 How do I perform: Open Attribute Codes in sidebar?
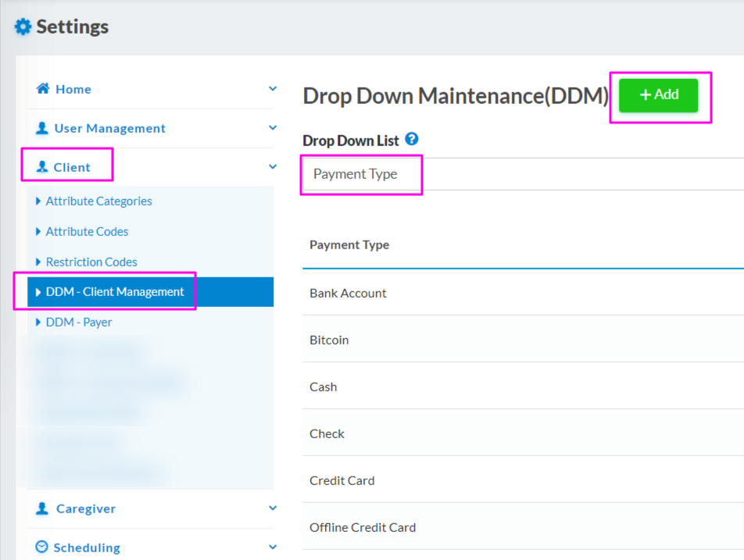[x=87, y=232]
